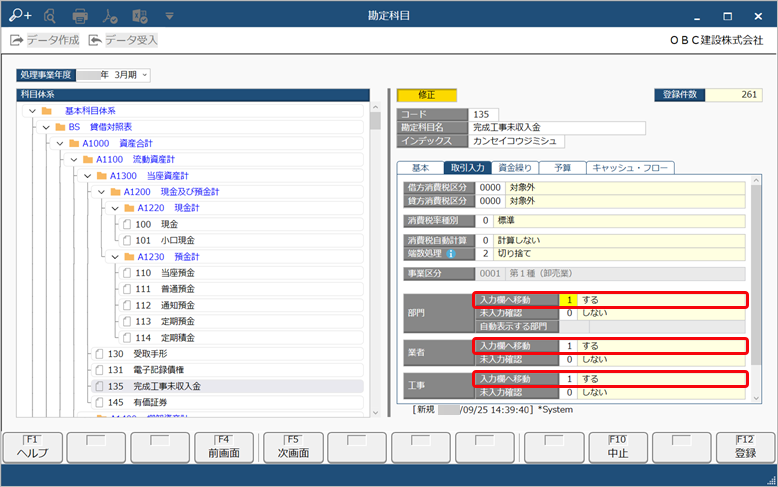The width and height of the screenshot is (778, 487).
Task: Click the 基本科目体系 folder icon
Action: click(47, 111)
